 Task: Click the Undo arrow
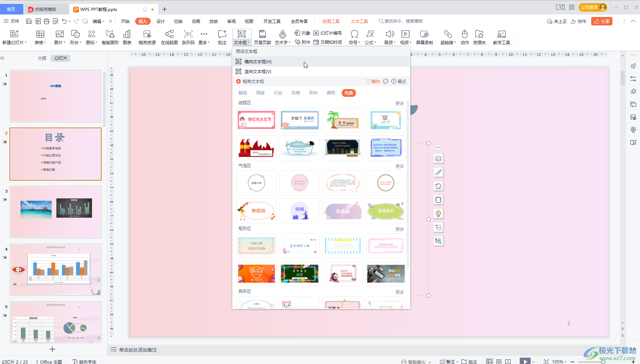click(x=64, y=21)
